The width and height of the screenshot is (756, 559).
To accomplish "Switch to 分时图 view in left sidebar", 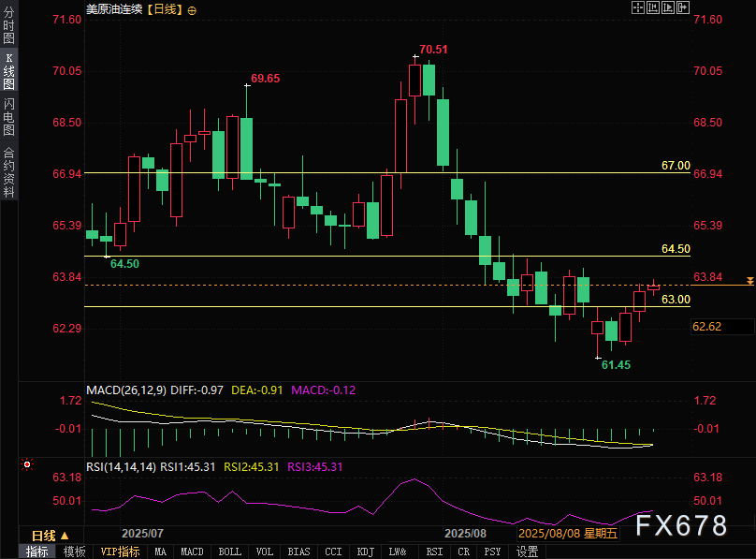I will pyautogui.click(x=8, y=26).
